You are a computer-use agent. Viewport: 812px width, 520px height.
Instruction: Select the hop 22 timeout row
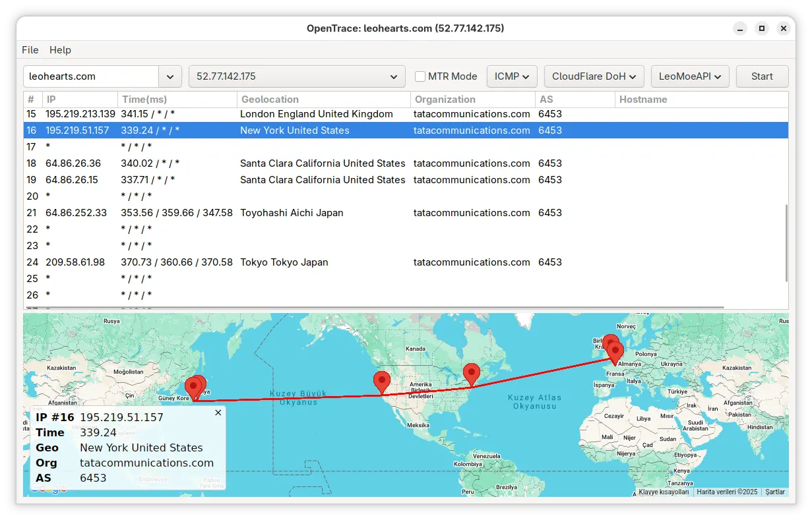(x=406, y=229)
